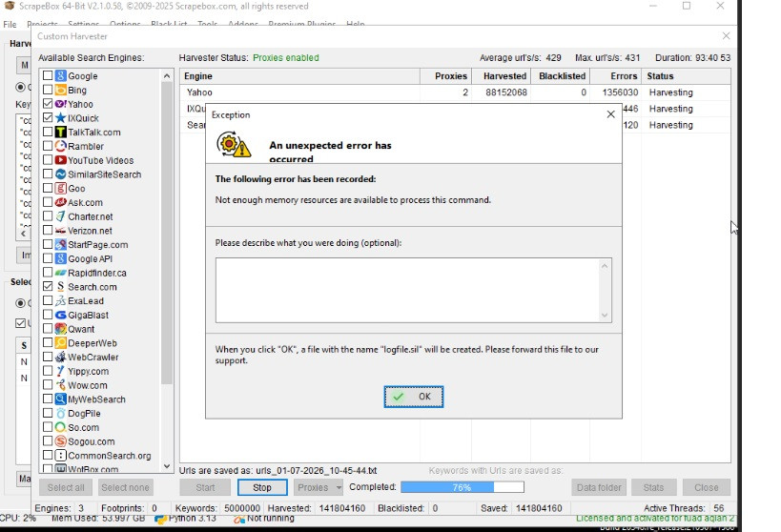Click the TalkTalk.com engine icon
The width and height of the screenshot is (781, 532).
61,132
